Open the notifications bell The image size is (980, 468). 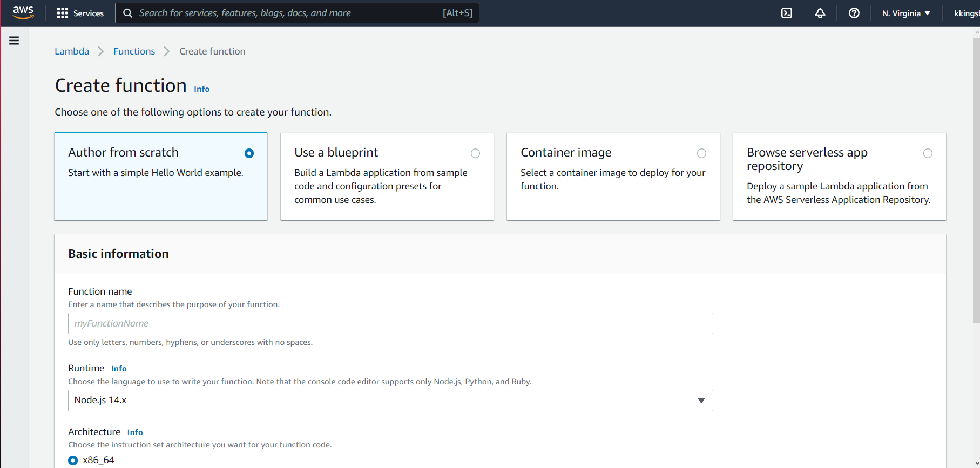click(820, 13)
